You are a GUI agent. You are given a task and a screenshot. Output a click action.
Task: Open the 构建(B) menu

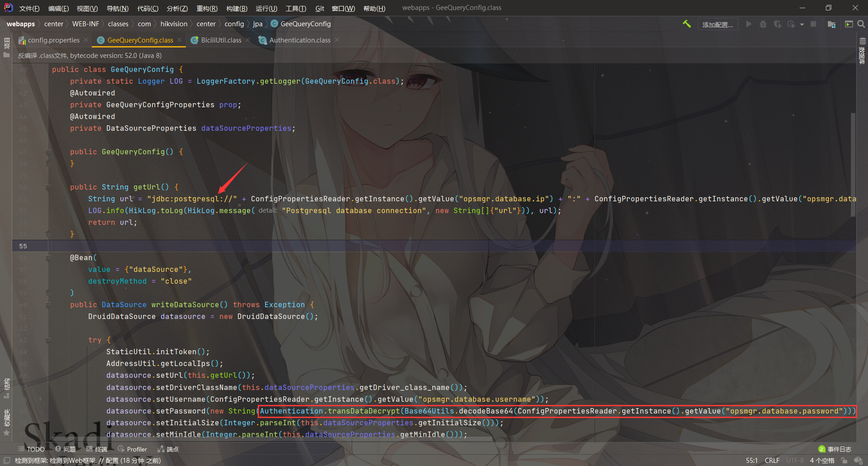point(237,8)
